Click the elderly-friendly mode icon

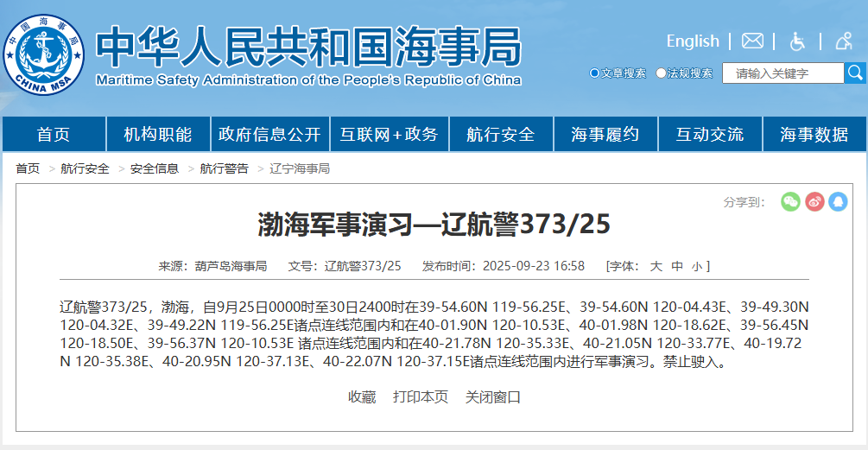(843, 41)
